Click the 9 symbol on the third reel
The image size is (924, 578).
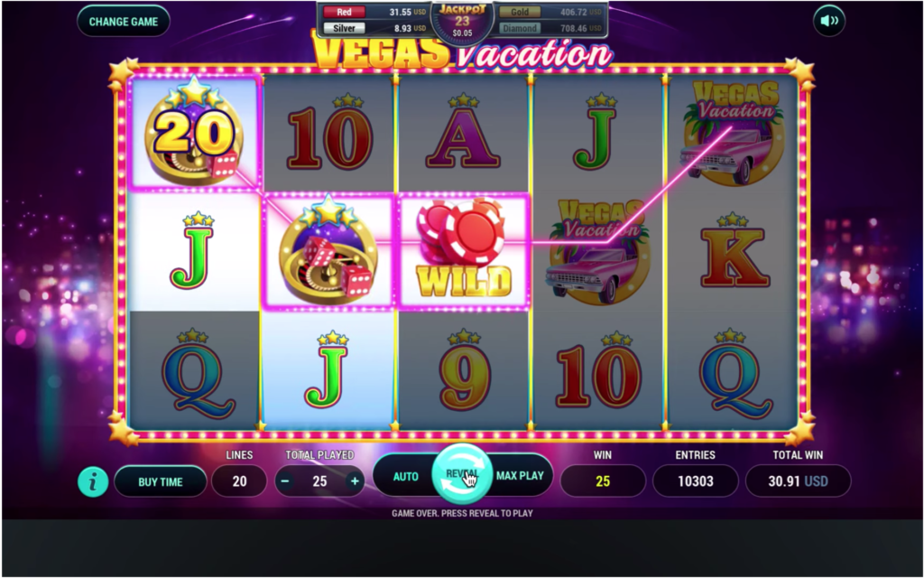pos(465,371)
